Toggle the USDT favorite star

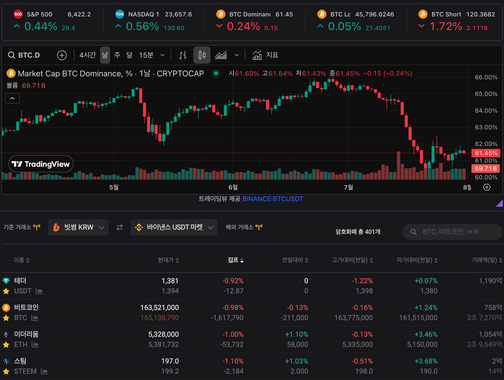coord(6,291)
